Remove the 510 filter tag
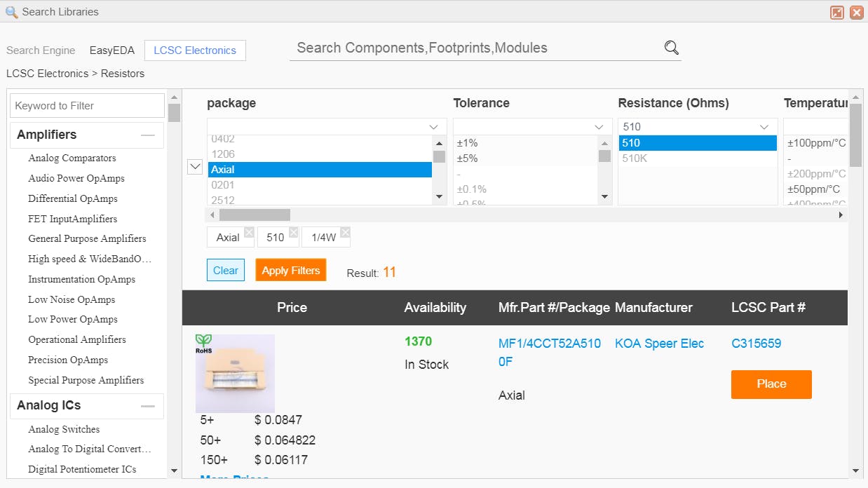Image resolution: width=868 pixels, height=488 pixels. 293,232
